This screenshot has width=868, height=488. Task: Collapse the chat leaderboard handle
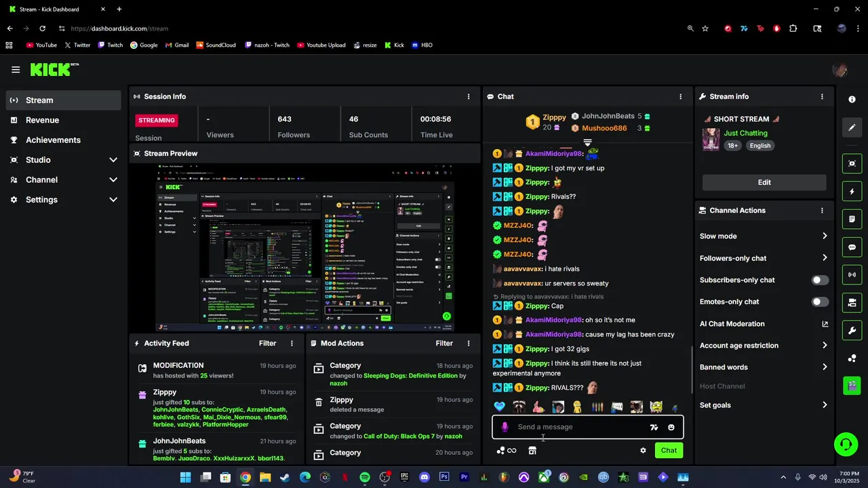(588, 143)
